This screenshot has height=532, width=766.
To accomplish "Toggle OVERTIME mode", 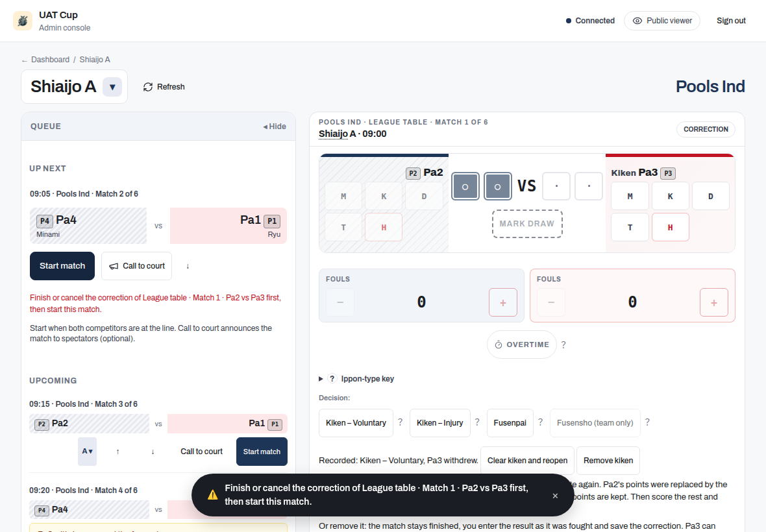I will point(522,345).
